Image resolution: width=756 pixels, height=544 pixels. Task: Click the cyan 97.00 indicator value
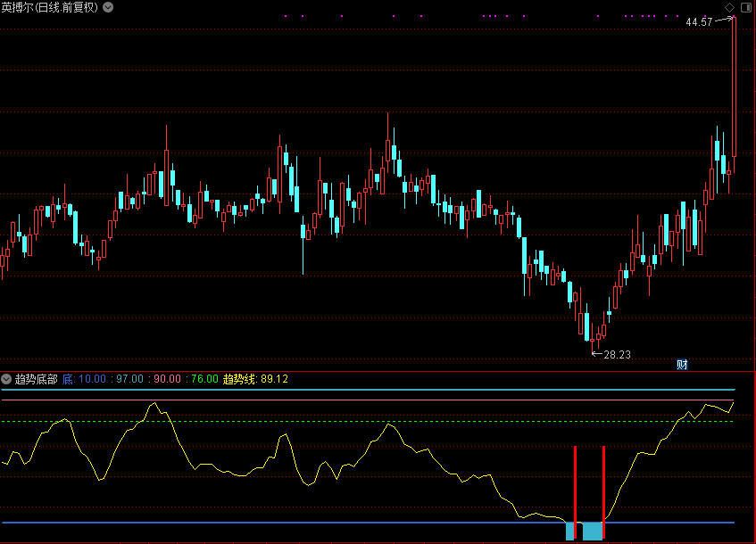point(129,379)
